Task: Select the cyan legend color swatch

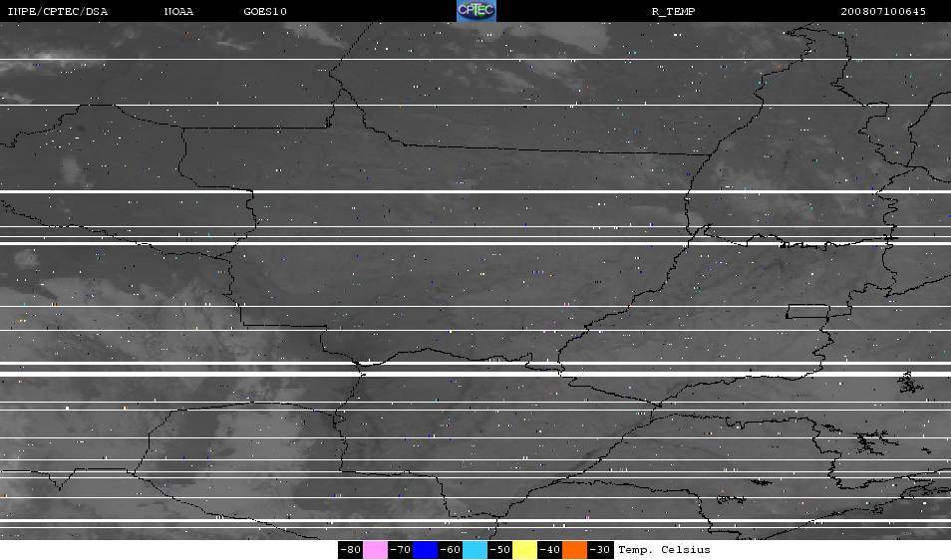Action: [475, 550]
